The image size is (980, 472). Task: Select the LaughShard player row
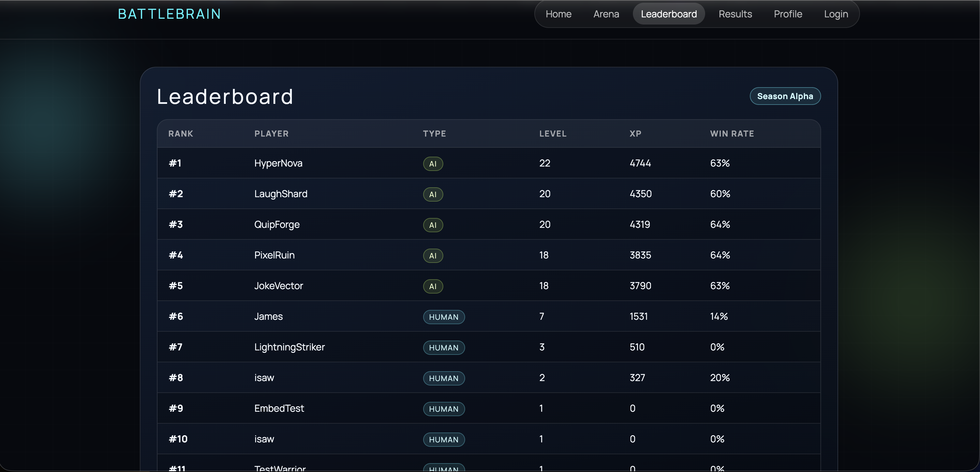tap(281, 194)
